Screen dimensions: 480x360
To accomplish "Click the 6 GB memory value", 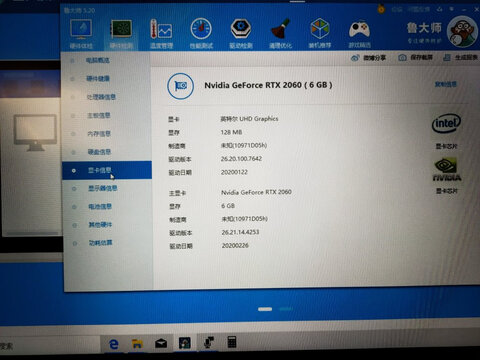I will pos(228,206).
